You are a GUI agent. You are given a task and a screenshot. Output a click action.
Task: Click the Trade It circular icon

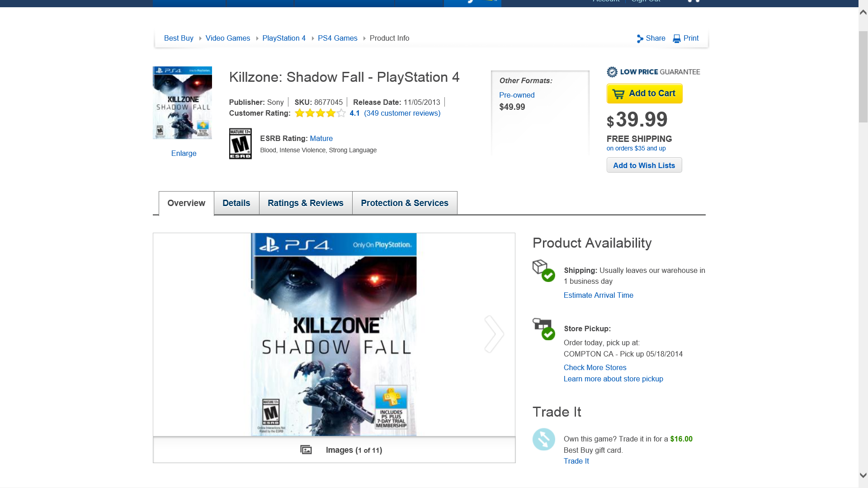[x=544, y=439]
